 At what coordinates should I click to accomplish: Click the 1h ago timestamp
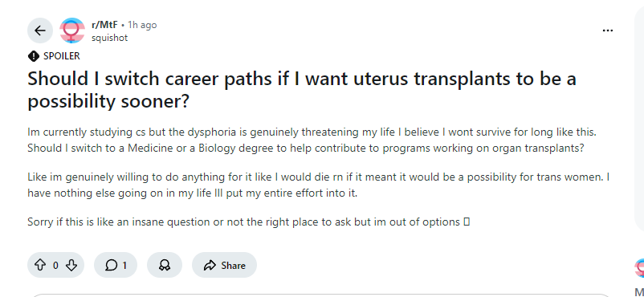(142, 25)
